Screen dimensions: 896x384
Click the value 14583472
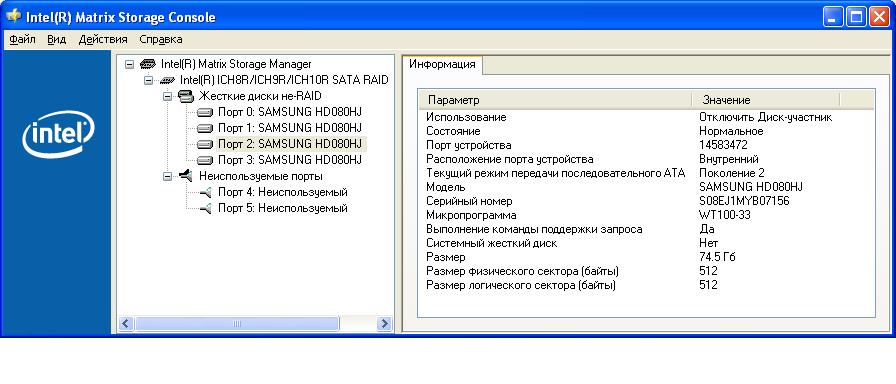pos(723,145)
